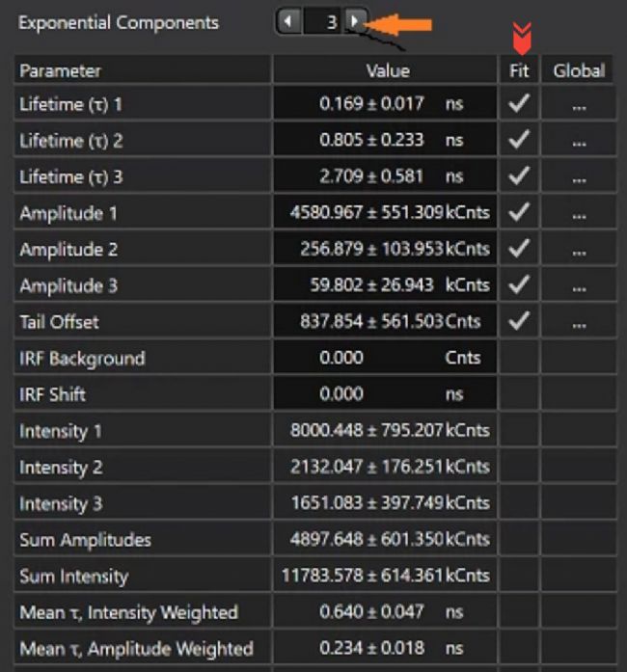Open Global options for Lifetime (τ) 1
This screenshot has width=627, height=672.
tap(579, 104)
